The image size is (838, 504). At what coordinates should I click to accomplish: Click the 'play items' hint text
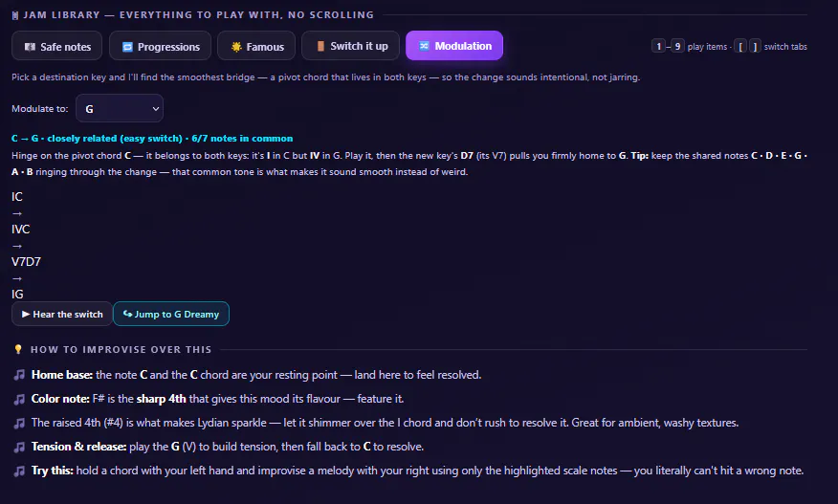coord(707,47)
